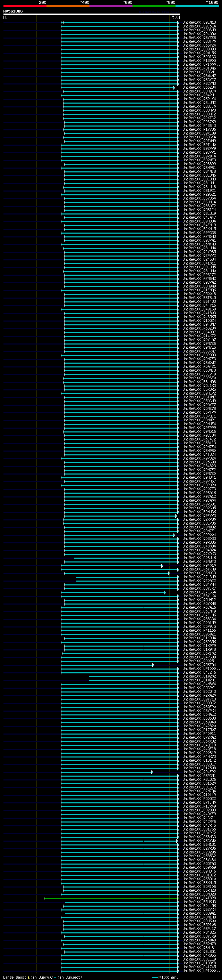Viewport: 222px width, 980px height.
Task: Click the UniRef100_Q8NJ81 label
Action: [x=199, y=948]
